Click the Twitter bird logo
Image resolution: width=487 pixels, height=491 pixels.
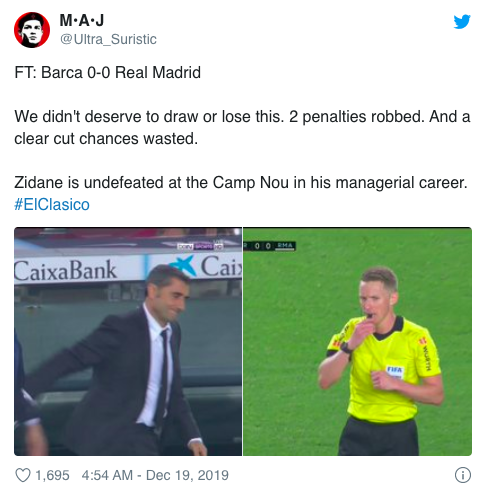[462, 22]
